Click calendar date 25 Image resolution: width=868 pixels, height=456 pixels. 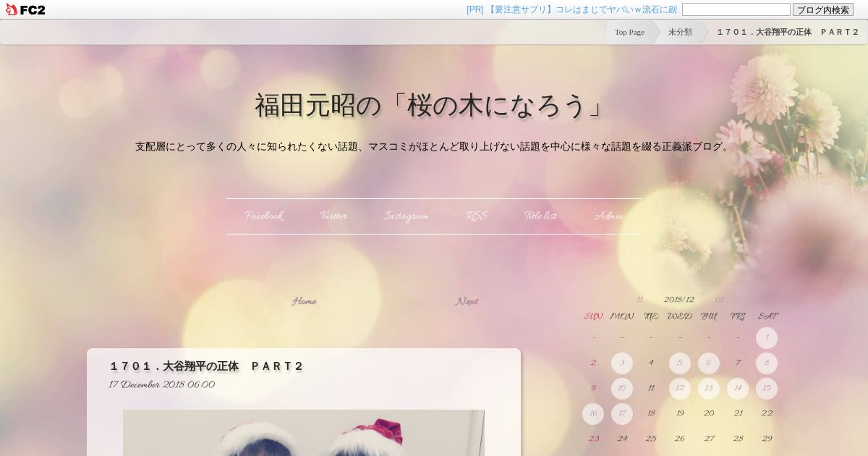[651, 439]
